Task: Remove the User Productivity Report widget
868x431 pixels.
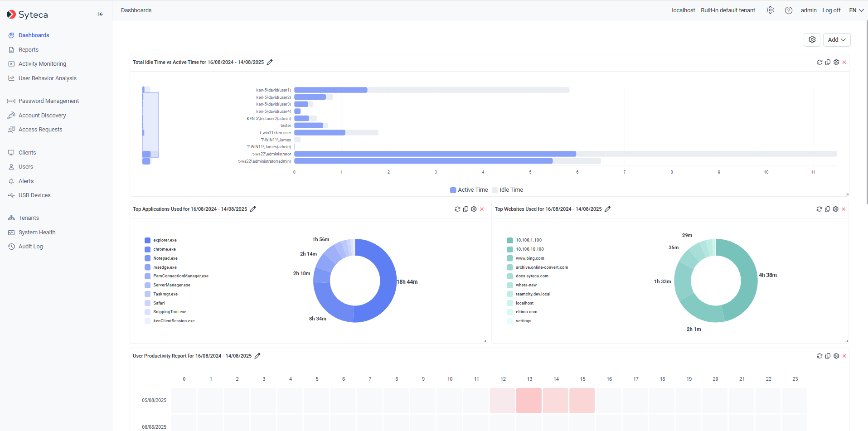Action: (844, 356)
